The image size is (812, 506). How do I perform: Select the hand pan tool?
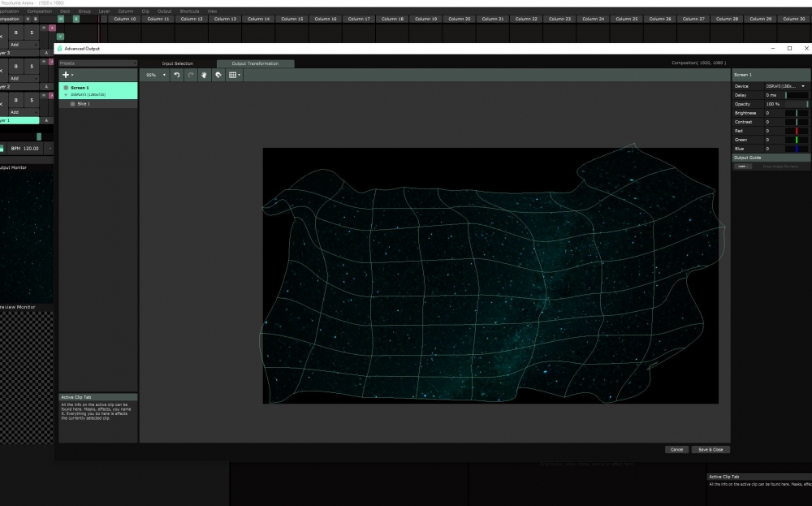click(205, 75)
